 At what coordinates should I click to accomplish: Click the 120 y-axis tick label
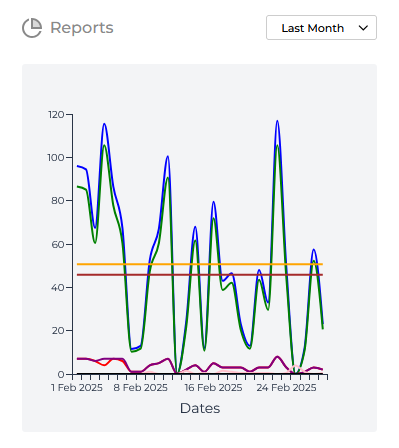click(56, 115)
